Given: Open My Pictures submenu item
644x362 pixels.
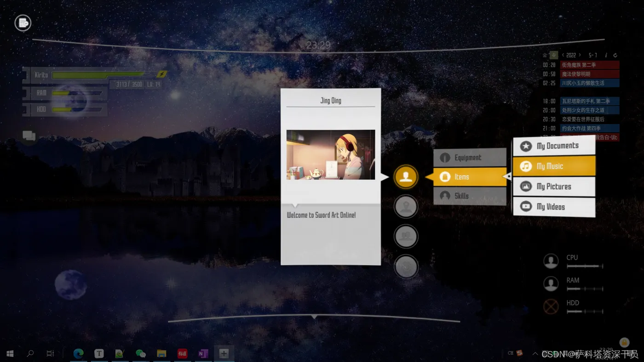Looking at the screenshot, I should 554,186.
